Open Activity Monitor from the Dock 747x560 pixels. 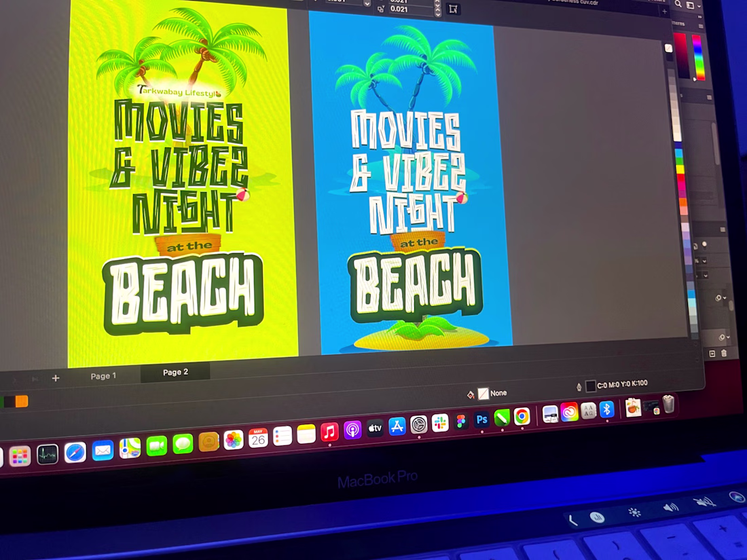point(47,454)
